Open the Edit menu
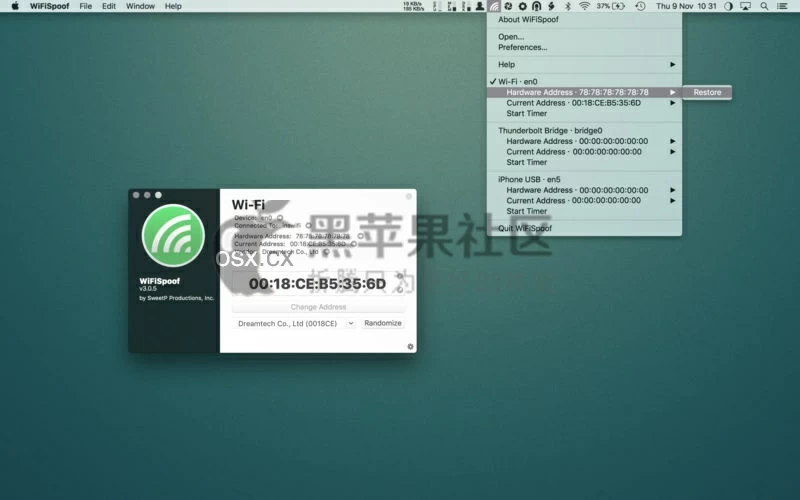Image resolution: width=800 pixels, height=500 pixels. (109, 6)
